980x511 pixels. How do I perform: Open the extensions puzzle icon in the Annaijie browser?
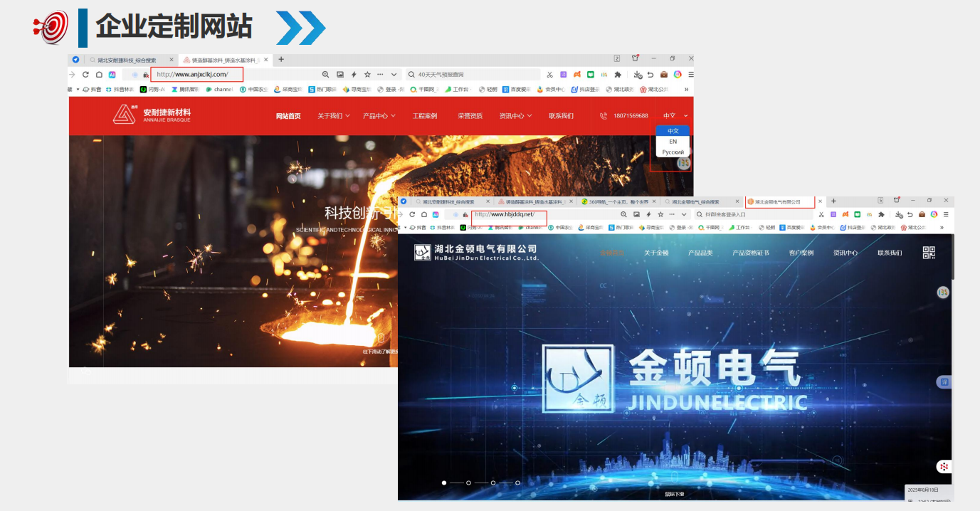(x=618, y=74)
